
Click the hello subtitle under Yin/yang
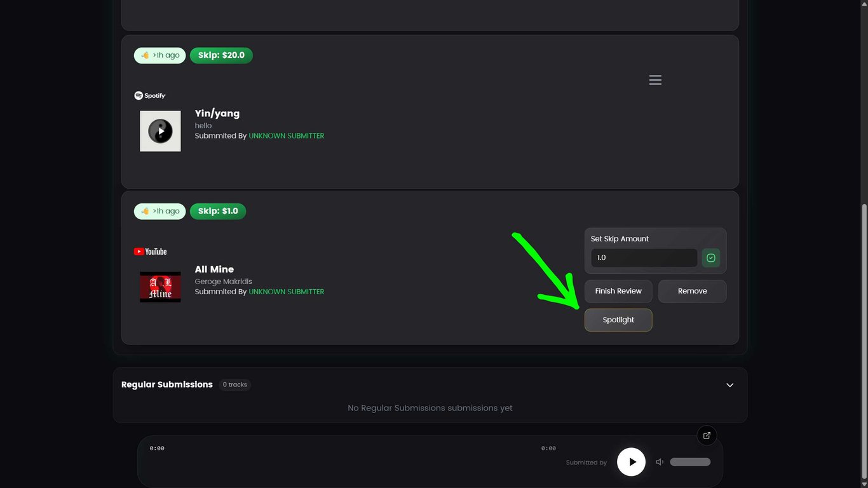pos(203,126)
